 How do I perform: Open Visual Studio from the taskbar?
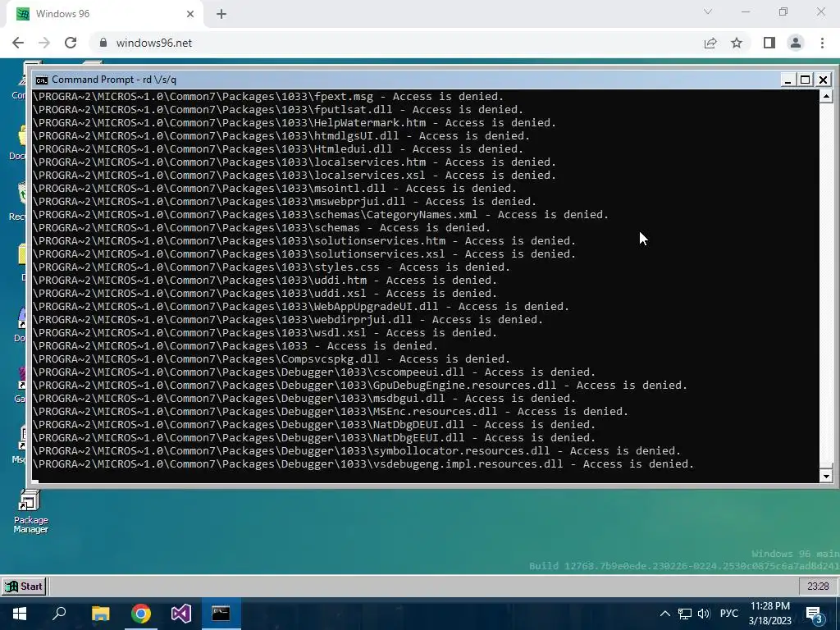click(x=181, y=614)
